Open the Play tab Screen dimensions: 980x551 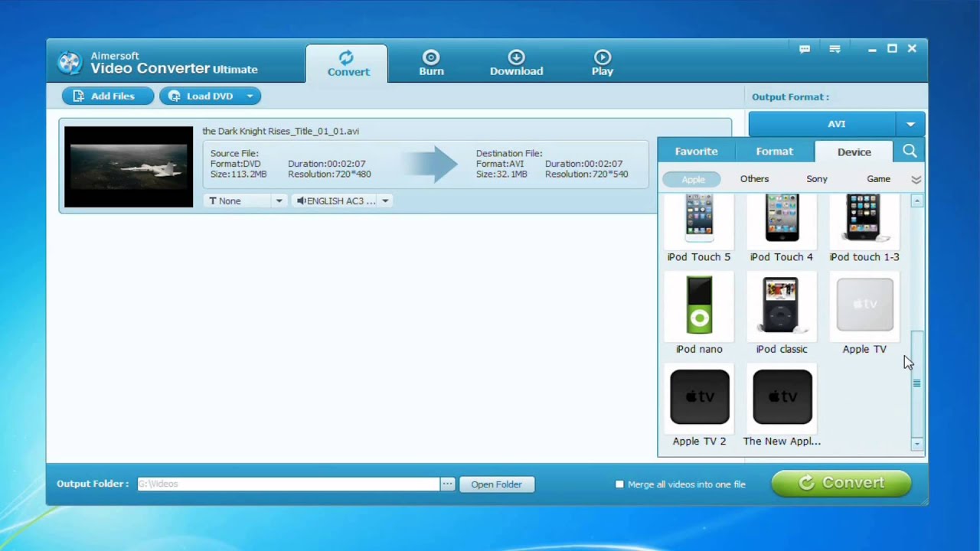tap(603, 64)
